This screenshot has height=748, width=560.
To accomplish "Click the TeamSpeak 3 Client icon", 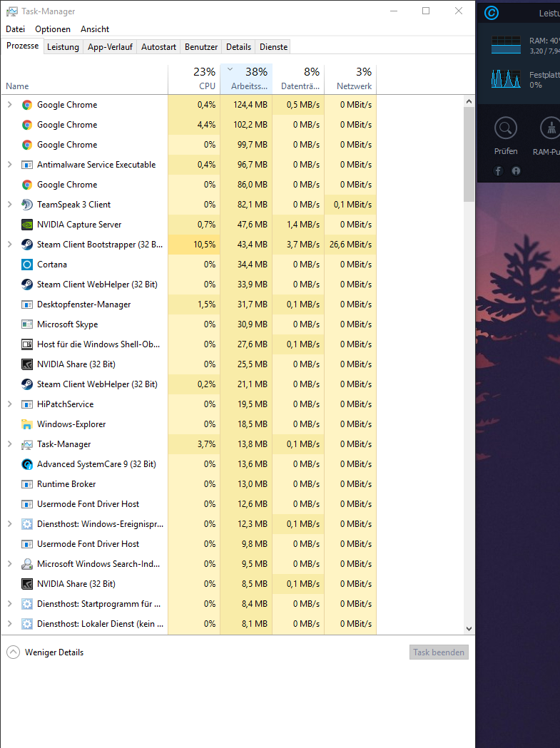I will point(27,205).
